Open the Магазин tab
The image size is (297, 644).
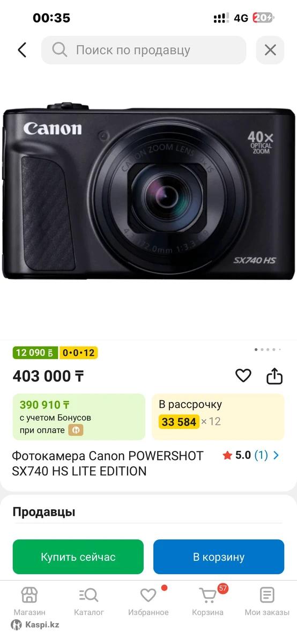pyautogui.click(x=29, y=602)
